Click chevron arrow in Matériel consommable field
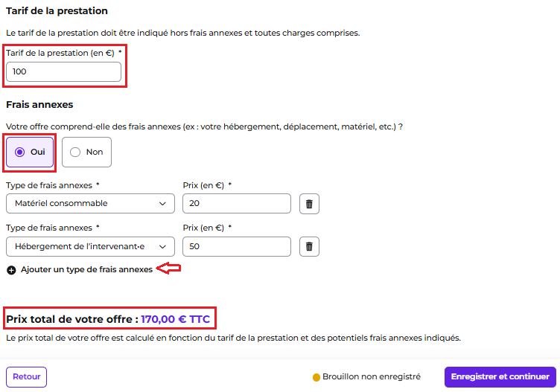The height and width of the screenshot is (392, 560). 162,204
